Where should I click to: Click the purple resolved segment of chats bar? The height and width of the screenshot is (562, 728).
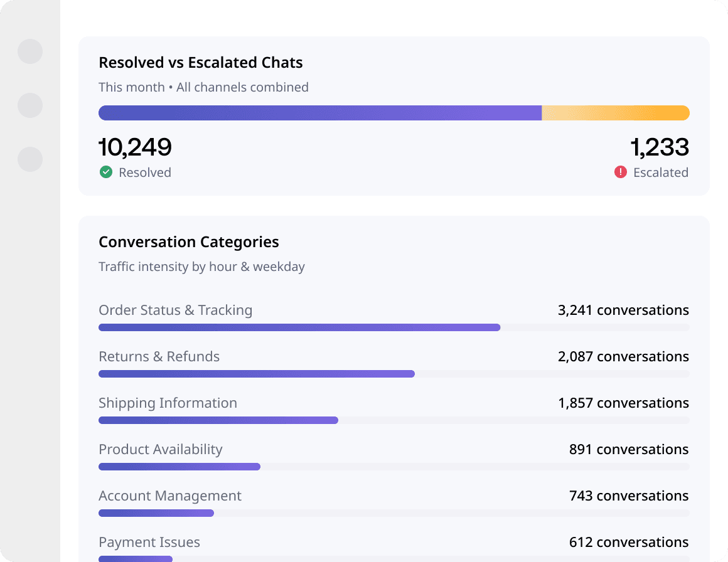point(320,113)
